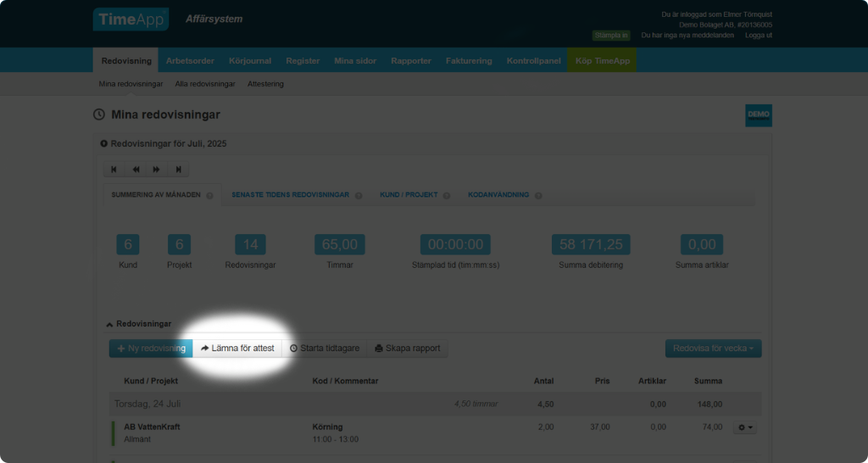Open help icon beside Senaste tidens redovisningar
Screen dimensions: 868x463
pos(359,196)
